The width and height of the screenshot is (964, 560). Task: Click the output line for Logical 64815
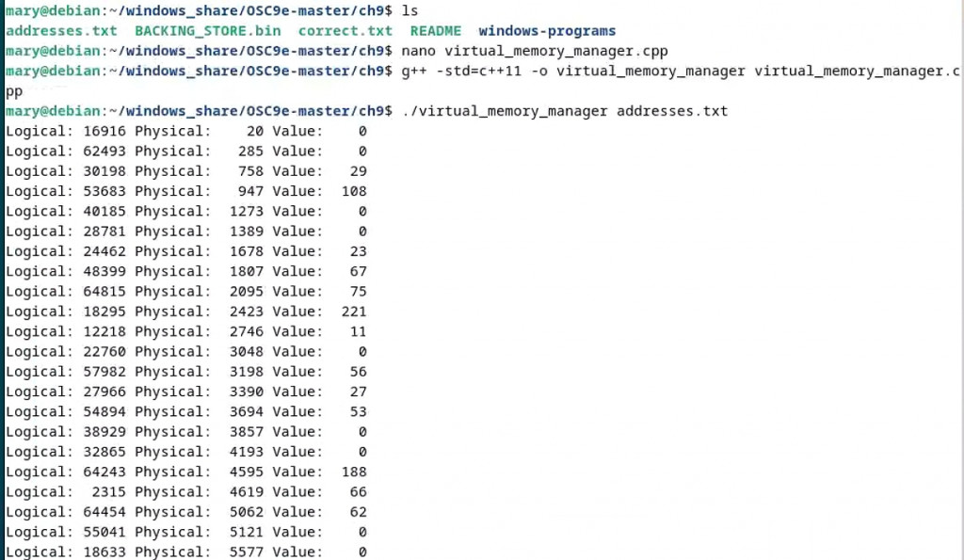pos(186,292)
